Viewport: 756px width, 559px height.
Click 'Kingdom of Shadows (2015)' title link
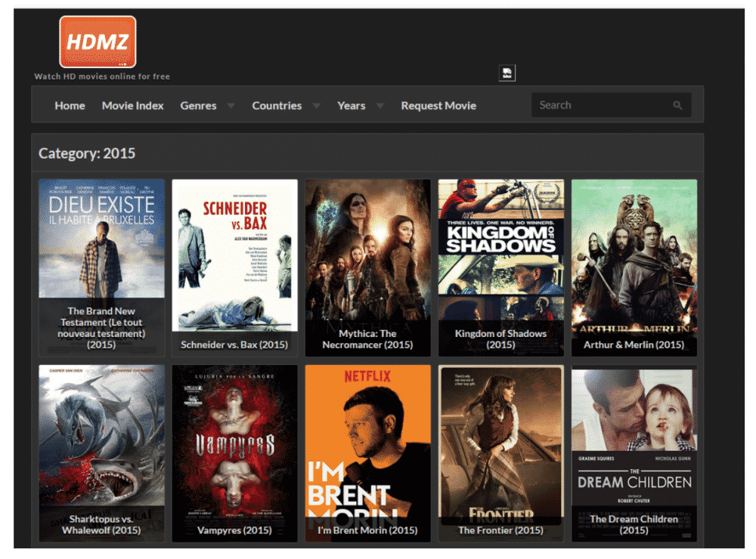(x=501, y=338)
